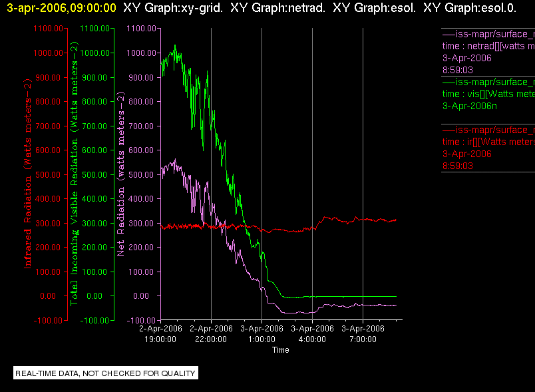535x392 pixels.
Task: Click the 'XY Graph:esol.0.' title text
Action: pyautogui.click(x=470, y=8)
